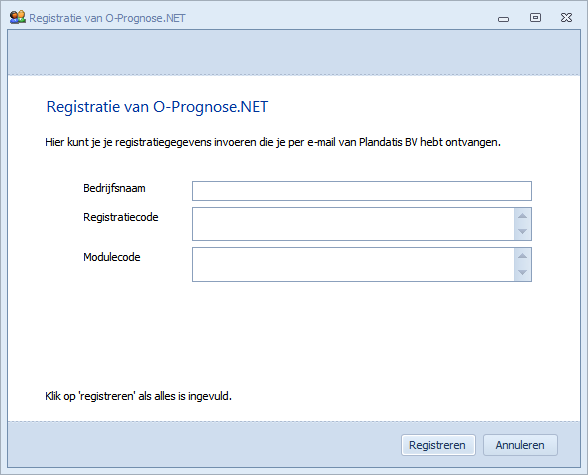
Task: Click the O-Prognose app icon in title bar
Action: [17, 17]
